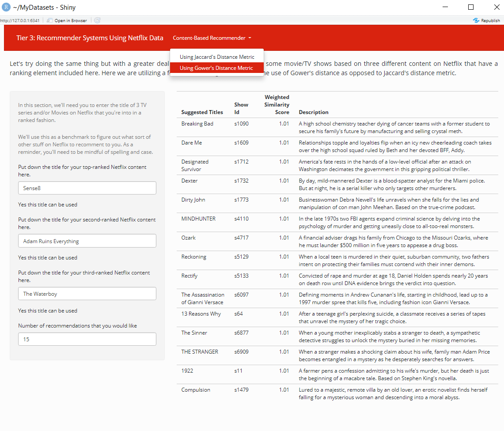Click the Republish icon
This screenshot has width=504, height=431.
[476, 20]
